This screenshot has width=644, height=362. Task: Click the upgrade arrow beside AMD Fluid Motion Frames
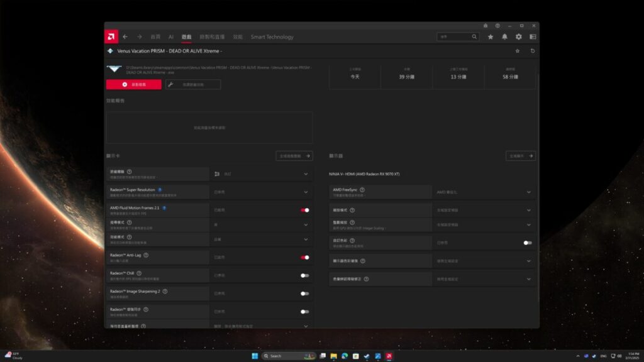pyautogui.click(x=164, y=207)
